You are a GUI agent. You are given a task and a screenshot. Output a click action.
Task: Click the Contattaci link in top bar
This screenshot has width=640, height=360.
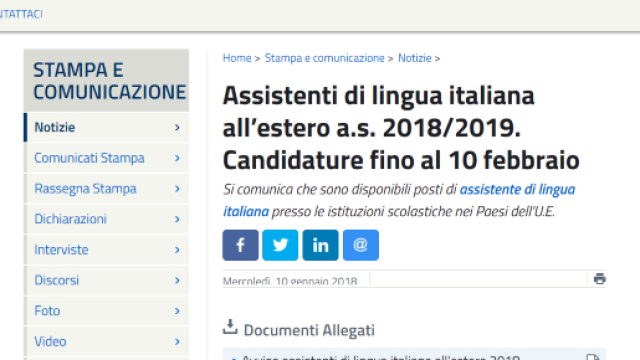pos(21,14)
